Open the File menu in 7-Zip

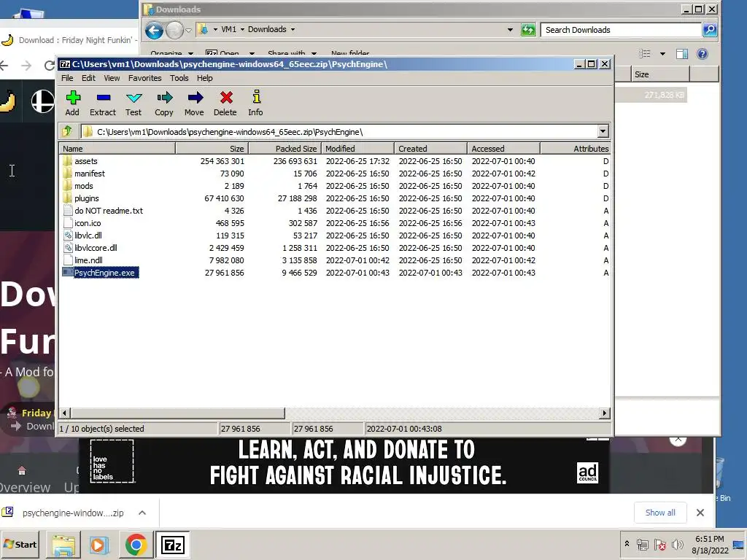(x=67, y=78)
